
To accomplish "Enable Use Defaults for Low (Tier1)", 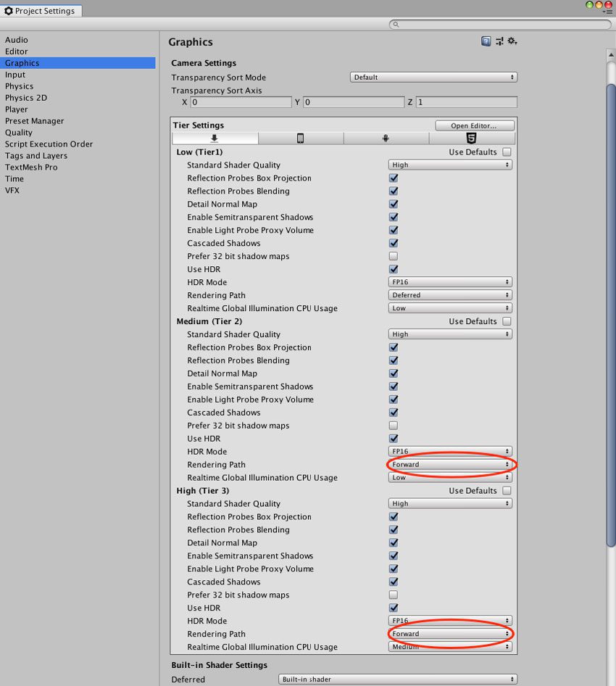I will pos(507,152).
